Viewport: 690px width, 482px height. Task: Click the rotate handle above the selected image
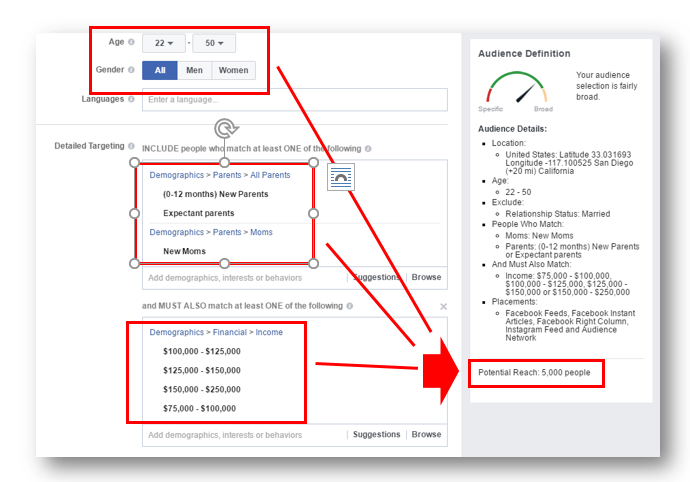(x=226, y=129)
